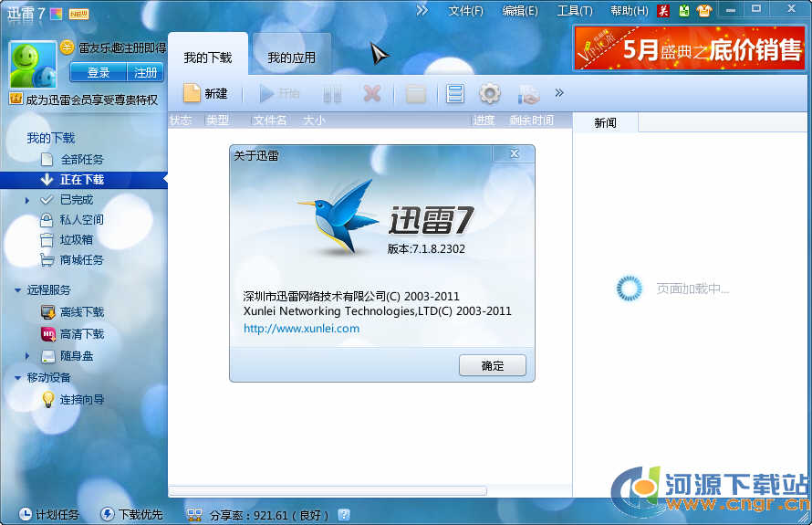The image size is (812, 525).
Task: Open 商城任务 in sidebar
Action: point(82,260)
